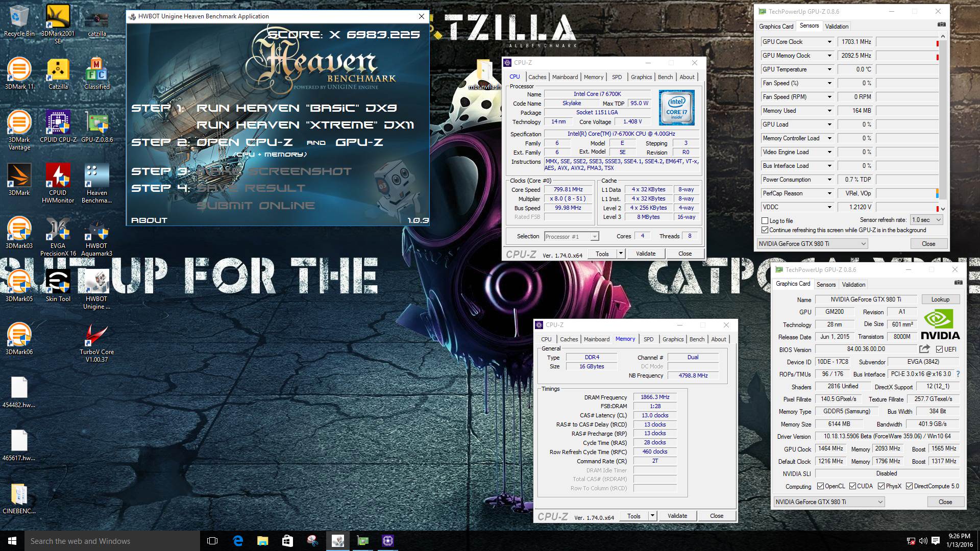Open Microsoft Edge from the taskbar

pyautogui.click(x=238, y=541)
